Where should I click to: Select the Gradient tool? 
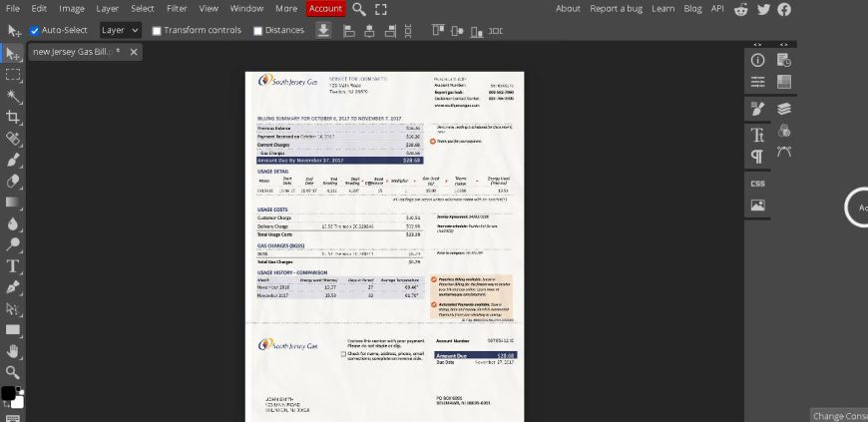point(13,203)
